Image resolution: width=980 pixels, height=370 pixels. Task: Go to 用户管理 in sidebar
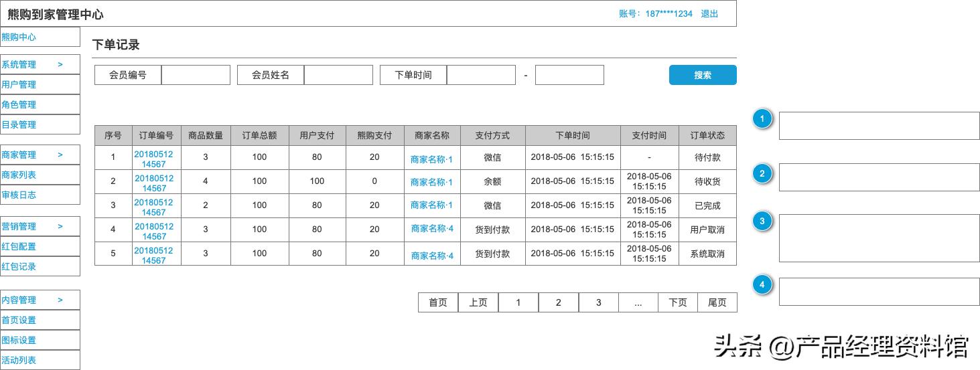pyautogui.click(x=40, y=84)
